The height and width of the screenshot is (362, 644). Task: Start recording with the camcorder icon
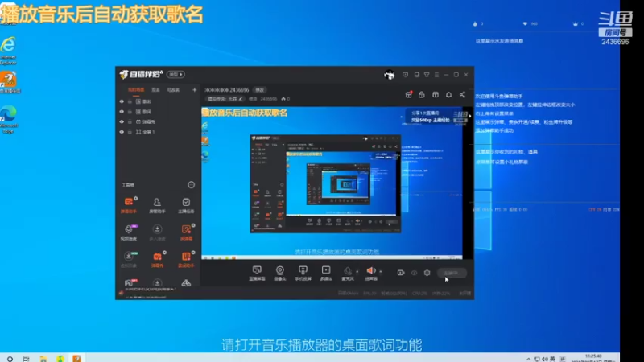coord(401,273)
